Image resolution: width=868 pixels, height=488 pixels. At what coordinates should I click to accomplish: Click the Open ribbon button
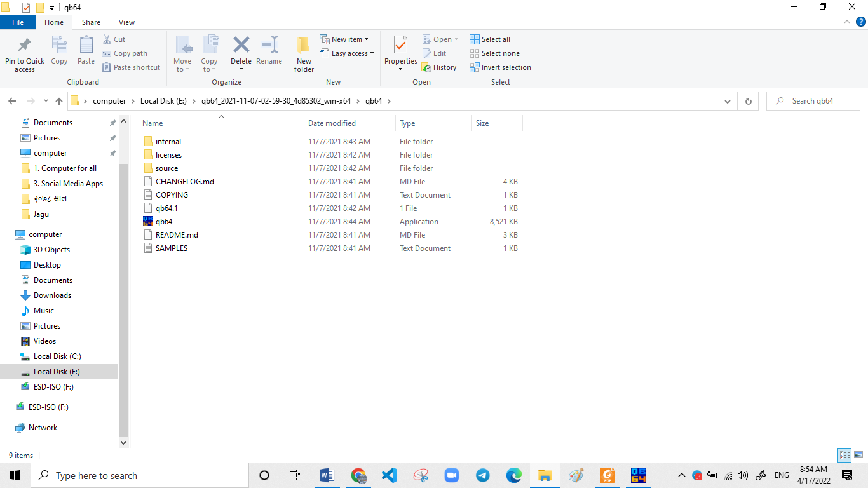click(x=440, y=39)
